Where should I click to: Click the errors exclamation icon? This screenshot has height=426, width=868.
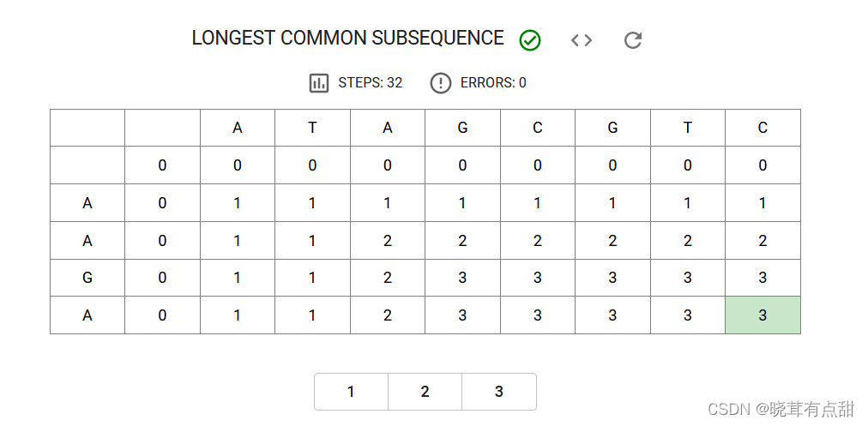click(x=440, y=83)
